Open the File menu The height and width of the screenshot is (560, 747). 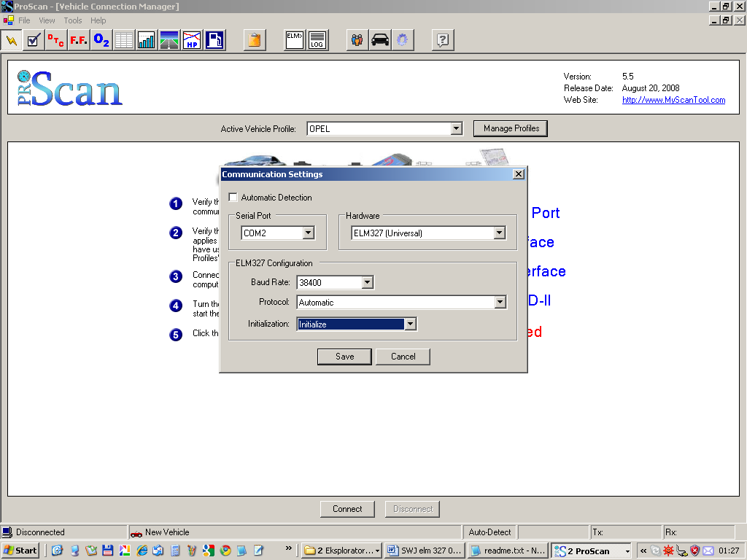pos(24,20)
